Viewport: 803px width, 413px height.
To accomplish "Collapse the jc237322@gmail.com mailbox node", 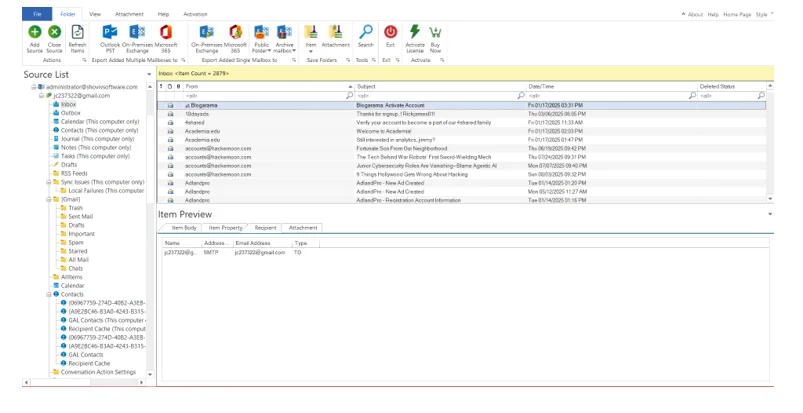I will coord(41,96).
